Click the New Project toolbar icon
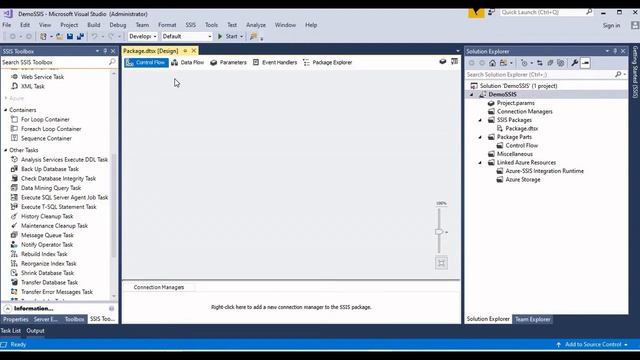 click(43, 36)
